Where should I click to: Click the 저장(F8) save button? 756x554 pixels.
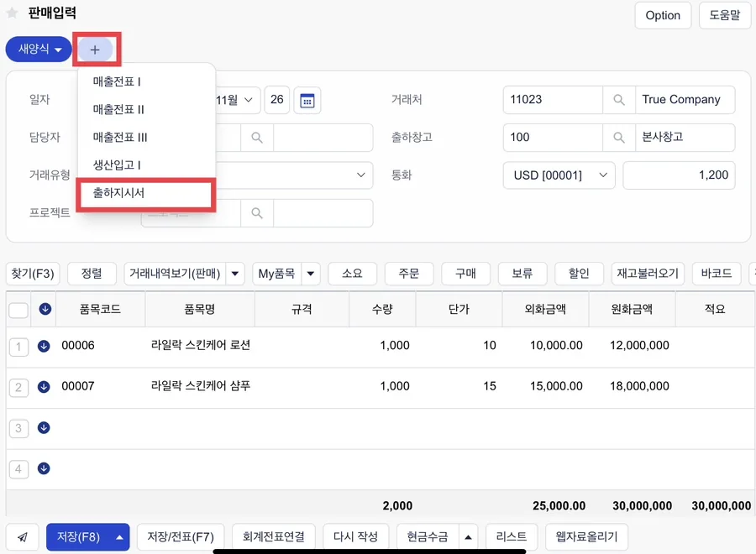(79, 537)
